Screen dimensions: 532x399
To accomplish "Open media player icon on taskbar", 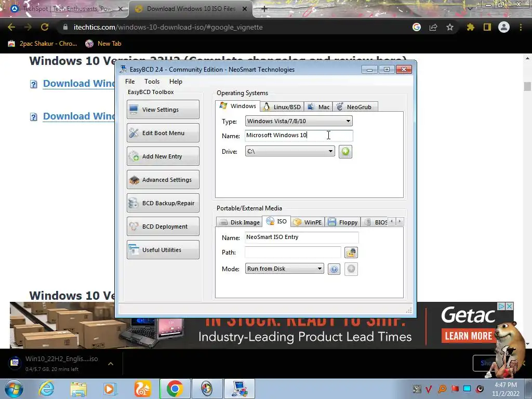I will click(110, 389).
